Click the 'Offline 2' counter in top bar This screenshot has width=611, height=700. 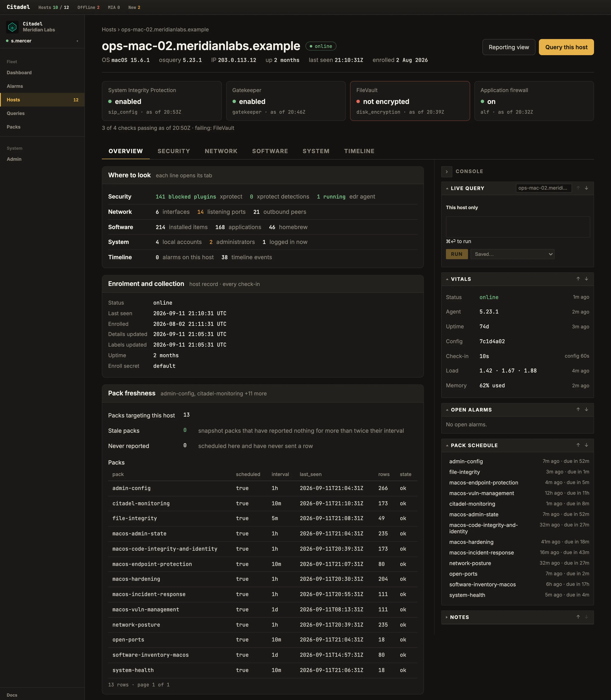(x=88, y=7)
